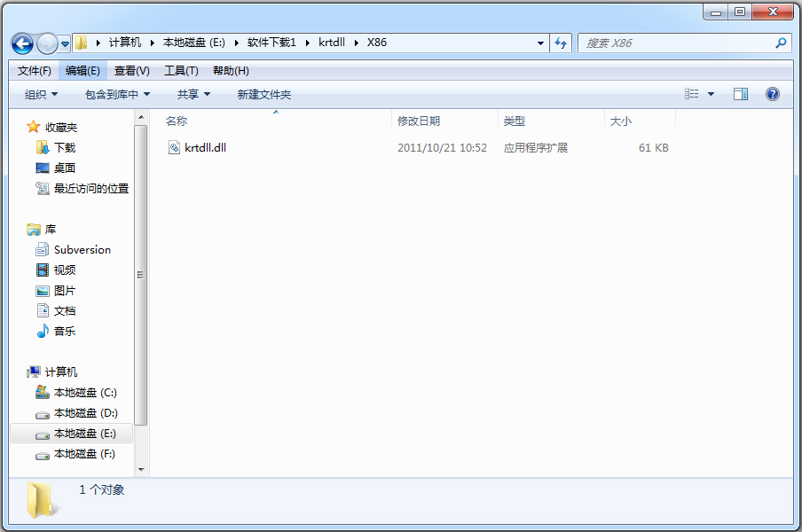Click the 新建文件夹 button
This screenshot has height=532, width=802.
pyautogui.click(x=263, y=94)
